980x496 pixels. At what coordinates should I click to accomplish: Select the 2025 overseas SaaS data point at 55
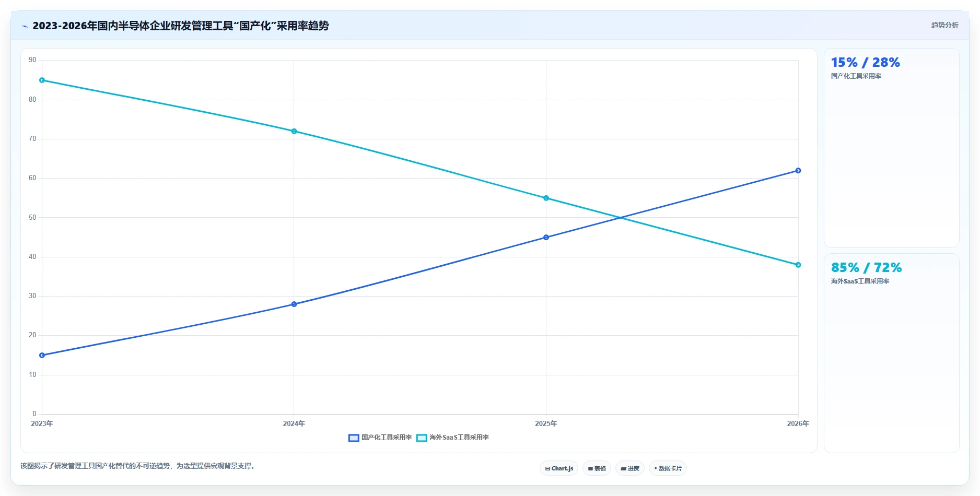[x=546, y=198]
